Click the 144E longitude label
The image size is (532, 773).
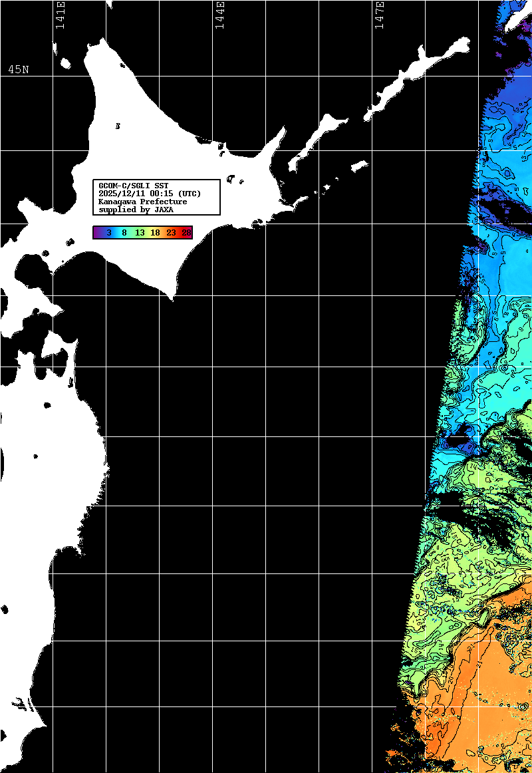(220, 15)
